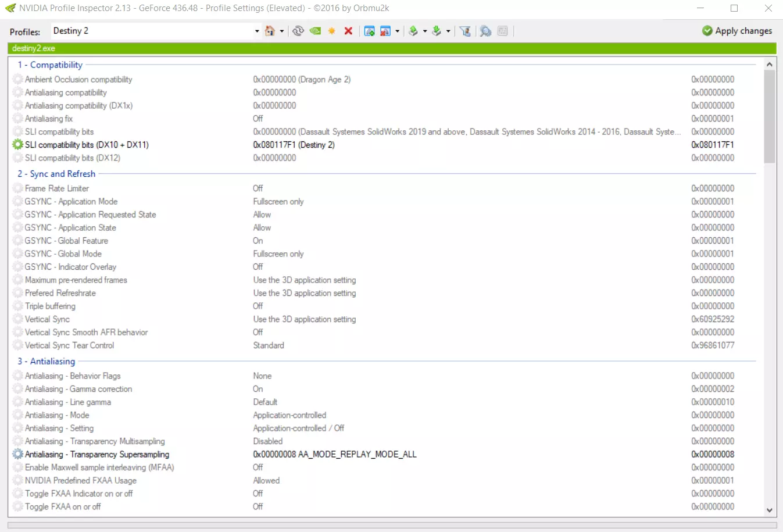783x532 pixels.
Task: Click the gear icon beside Triple buffering
Action: (x=18, y=306)
